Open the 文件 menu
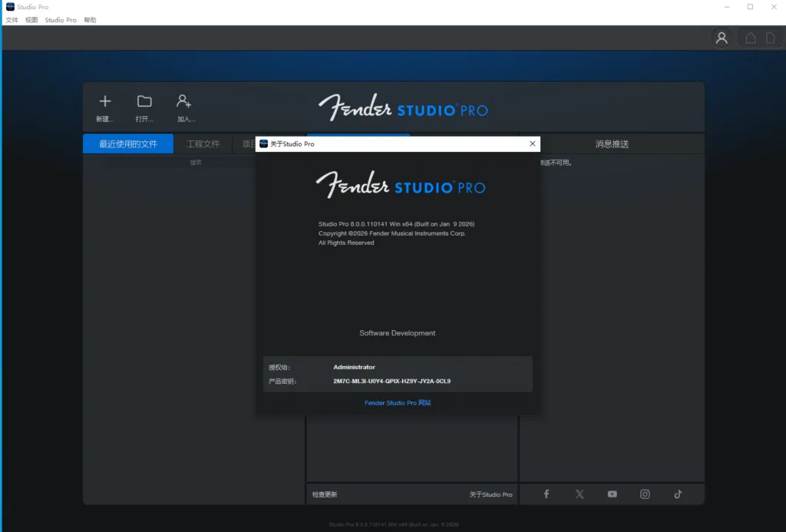This screenshot has width=786, height=532. click(12, 20)
